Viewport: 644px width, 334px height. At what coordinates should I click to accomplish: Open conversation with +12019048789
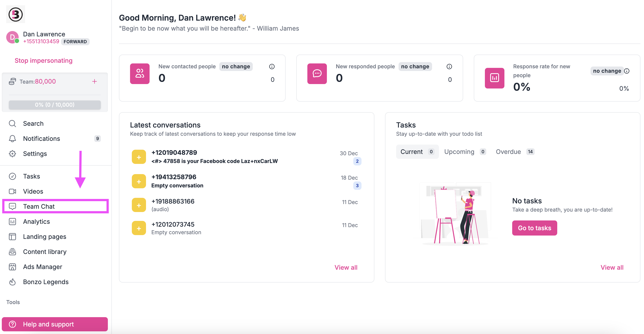click(247, 157)
